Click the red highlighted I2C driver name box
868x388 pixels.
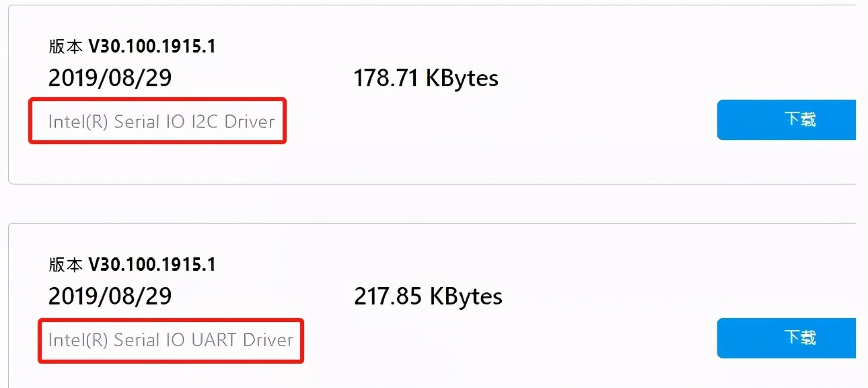[x=157, y=121]
